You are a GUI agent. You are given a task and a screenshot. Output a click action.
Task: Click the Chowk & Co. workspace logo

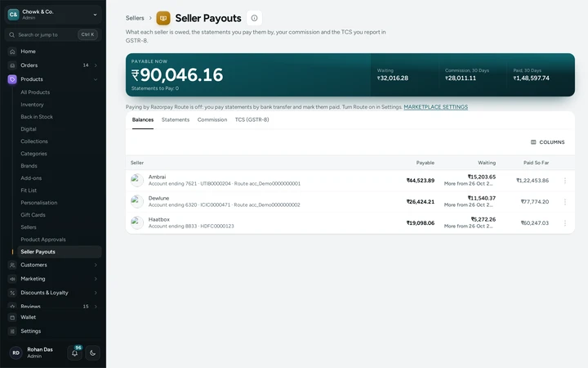14,15
